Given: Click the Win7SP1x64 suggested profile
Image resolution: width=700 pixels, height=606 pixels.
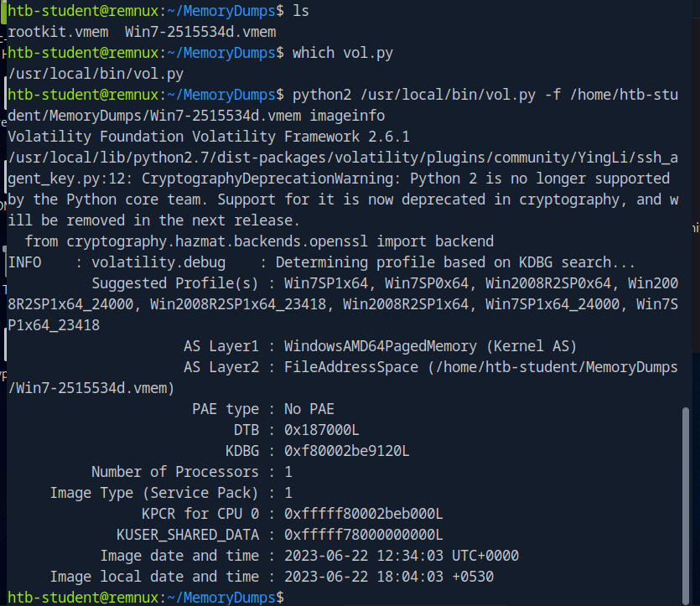Looking at the screenshot, I should click(326, 283).
